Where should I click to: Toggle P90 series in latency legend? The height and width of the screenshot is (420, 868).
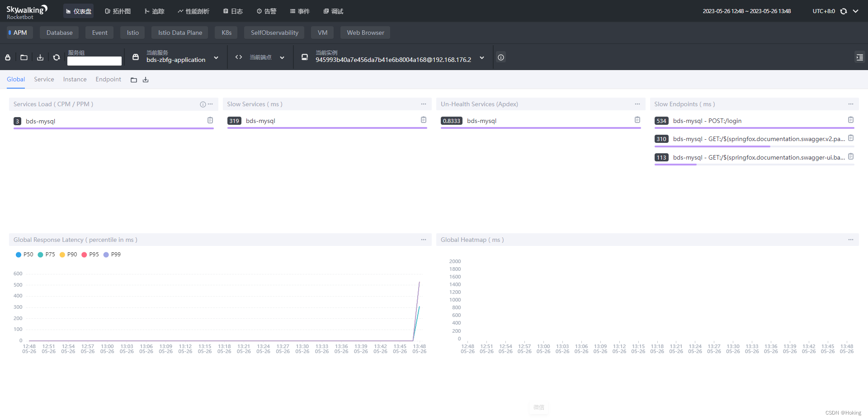click(x=68, y=255)
